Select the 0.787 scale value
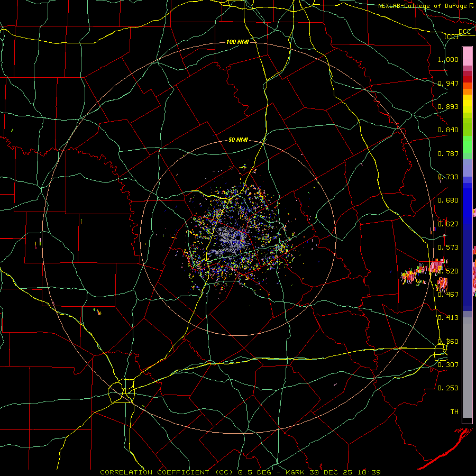This screenshot has width=476, height=476. (x=448, y=153)
